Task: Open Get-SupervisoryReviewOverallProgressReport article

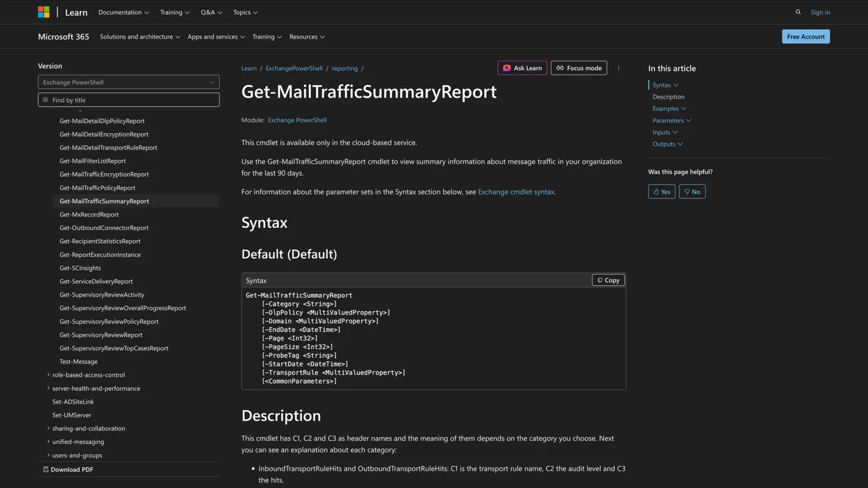Action: point(123,308)
